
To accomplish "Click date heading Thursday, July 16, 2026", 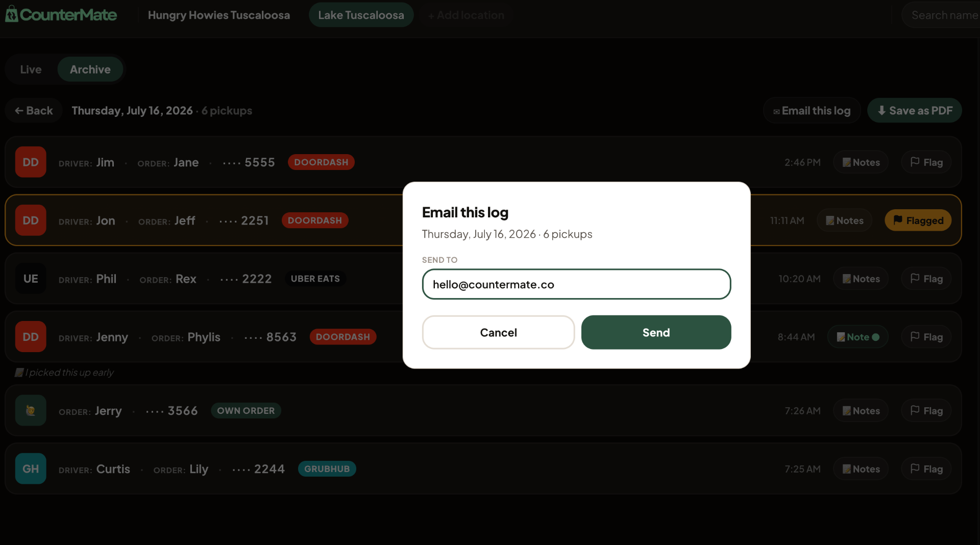I will click(x=132, y=111).
